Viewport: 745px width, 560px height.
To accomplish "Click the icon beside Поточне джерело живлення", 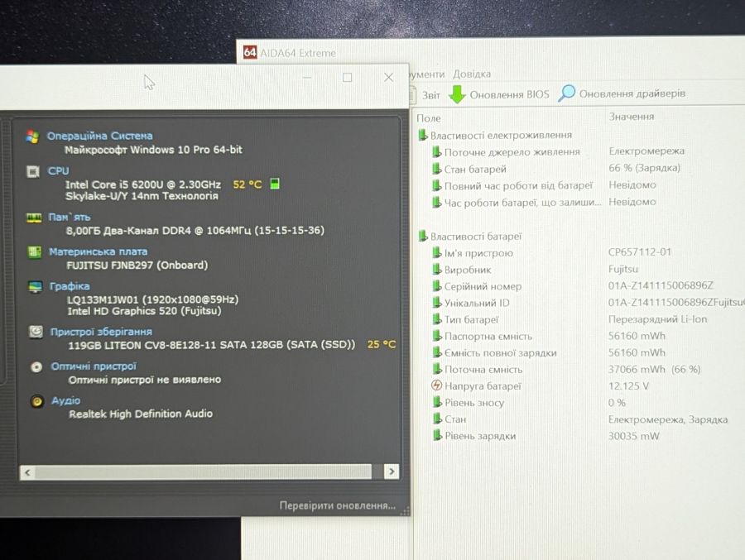I will click(436, 152).
